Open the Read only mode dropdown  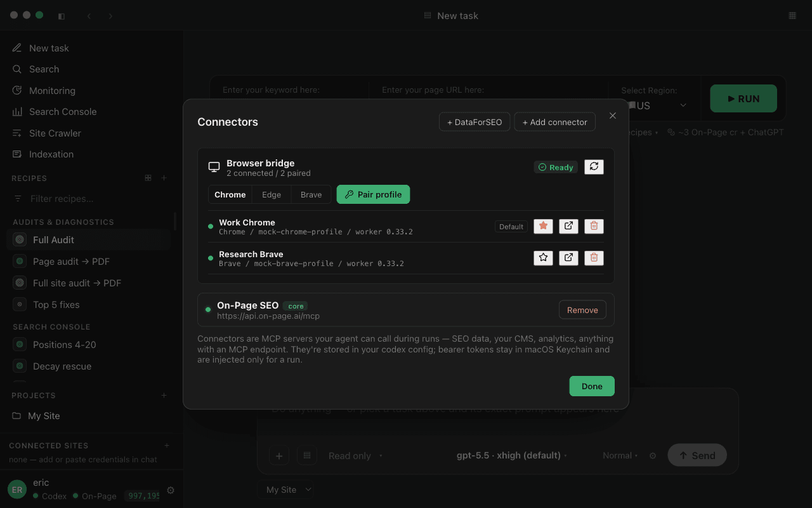355,455
